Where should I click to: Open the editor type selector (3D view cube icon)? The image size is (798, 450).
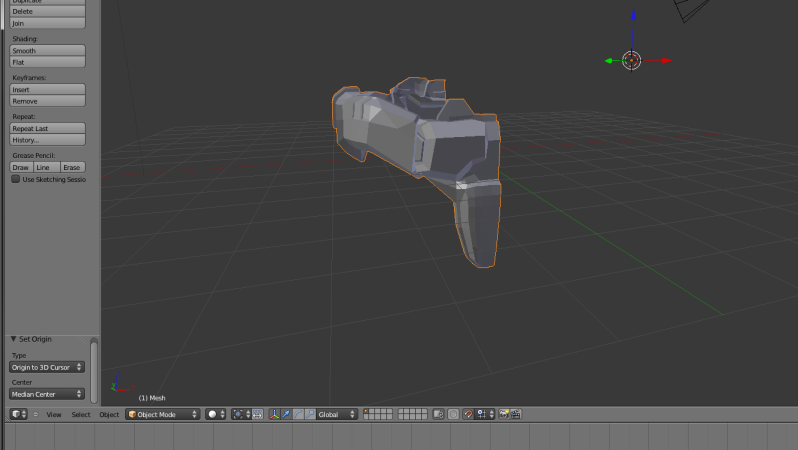pos(18,414)
